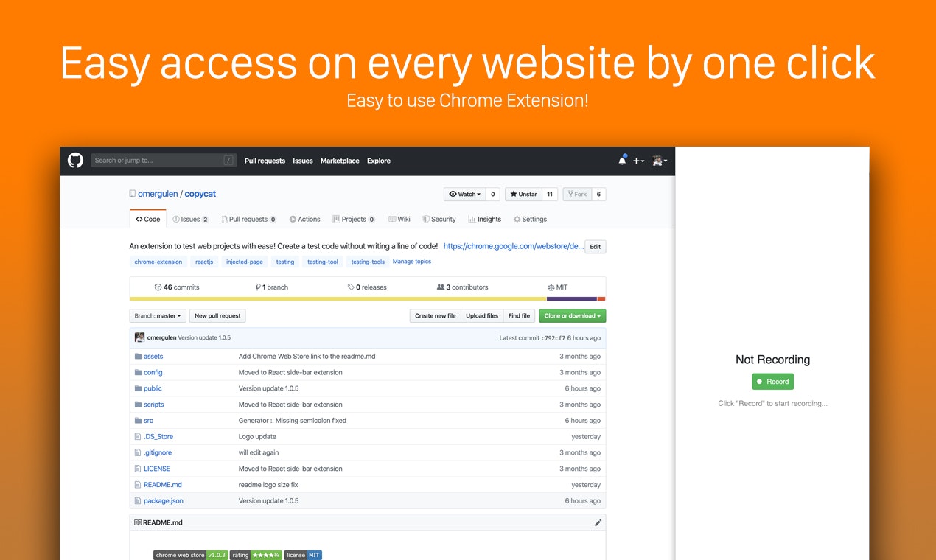Open the README.md file in list
This screenshot has width=936, height=560.
pyautogui.click(x=163, y=485)
